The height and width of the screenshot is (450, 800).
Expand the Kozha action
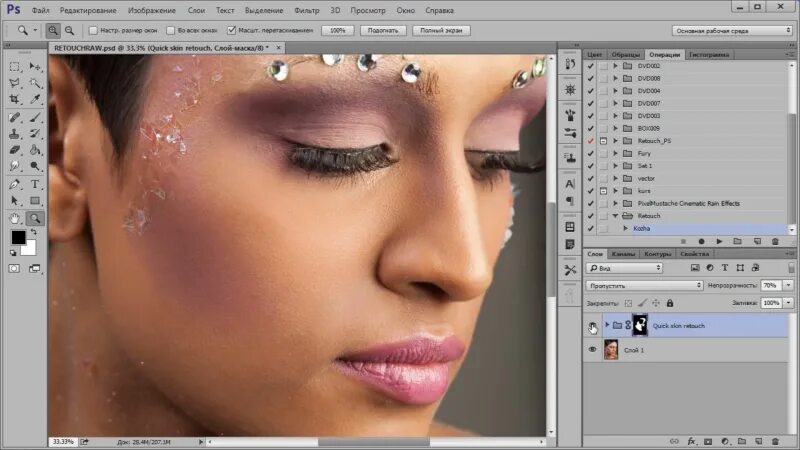[626, 229]
